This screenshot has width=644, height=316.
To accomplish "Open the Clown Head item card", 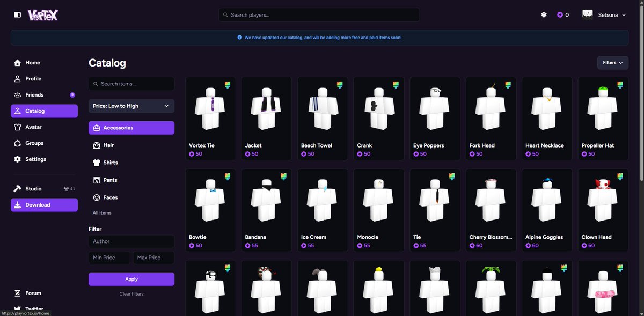I will (603, 210).
